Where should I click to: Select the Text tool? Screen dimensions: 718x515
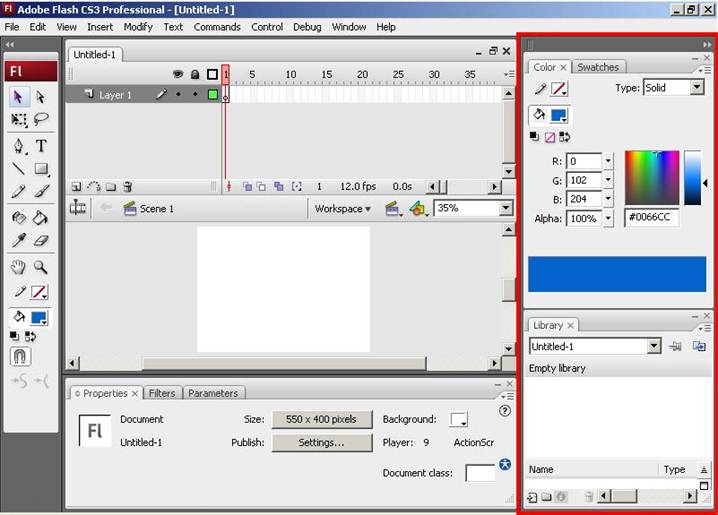[41, 146]
